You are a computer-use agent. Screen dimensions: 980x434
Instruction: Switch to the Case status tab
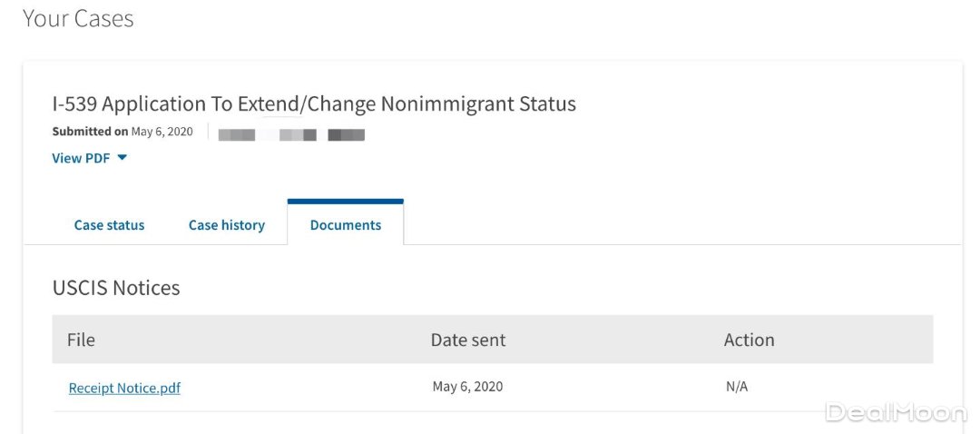[109, 225]
